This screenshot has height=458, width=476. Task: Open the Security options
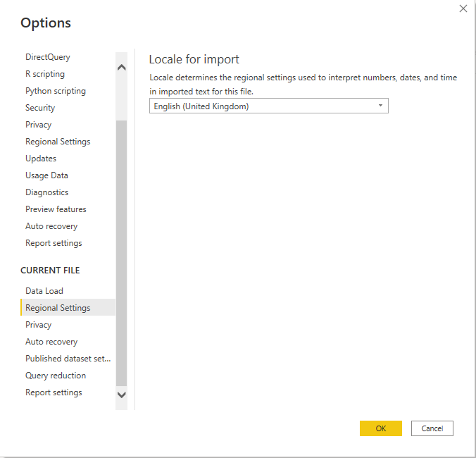(40, 108)
